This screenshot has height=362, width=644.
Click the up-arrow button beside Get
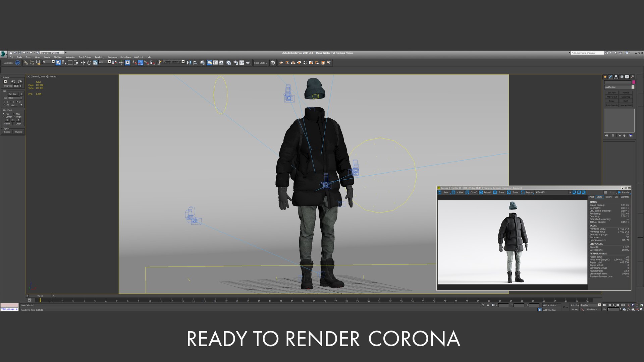(21, 105)
